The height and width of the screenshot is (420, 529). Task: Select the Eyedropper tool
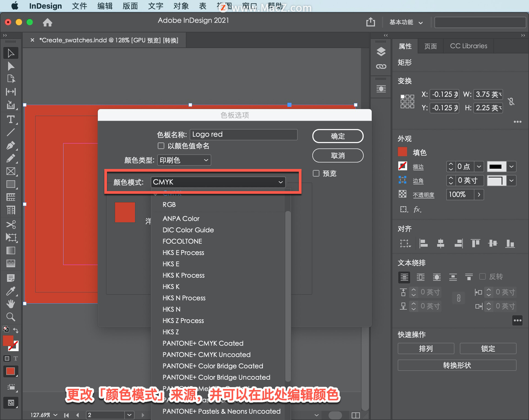point(10,291)
